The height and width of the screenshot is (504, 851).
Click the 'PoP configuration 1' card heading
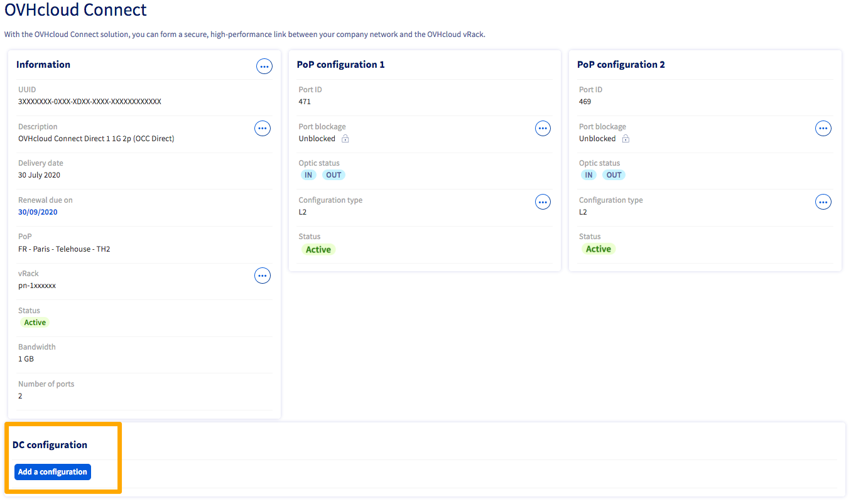341,65
